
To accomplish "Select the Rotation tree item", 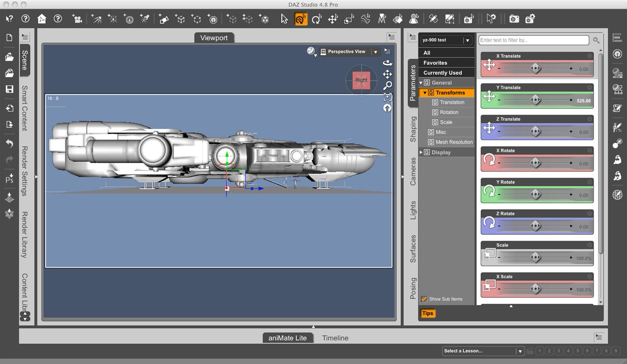I will point(449,113).
